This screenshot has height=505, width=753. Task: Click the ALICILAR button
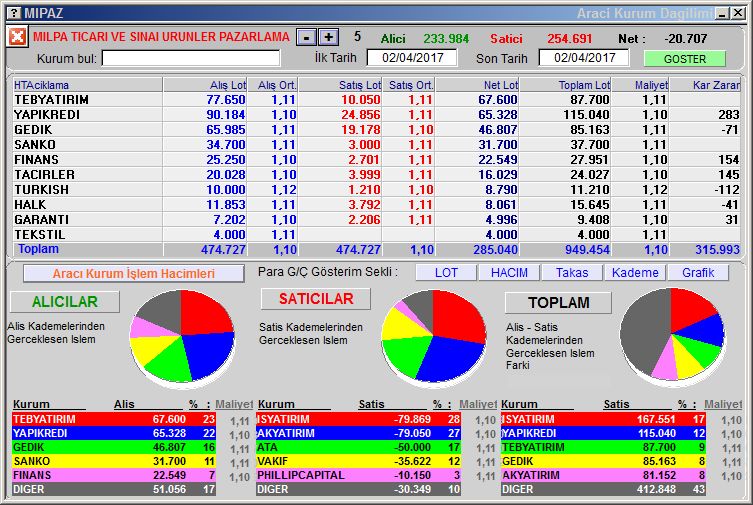click(65, 302)
